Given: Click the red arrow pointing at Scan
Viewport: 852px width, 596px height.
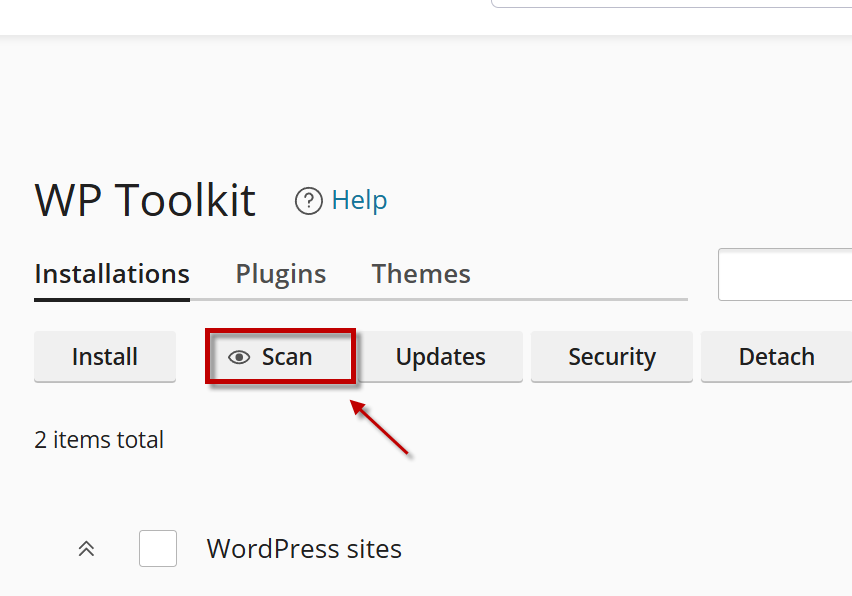Looking at the screenshot, I should (380, 429).
